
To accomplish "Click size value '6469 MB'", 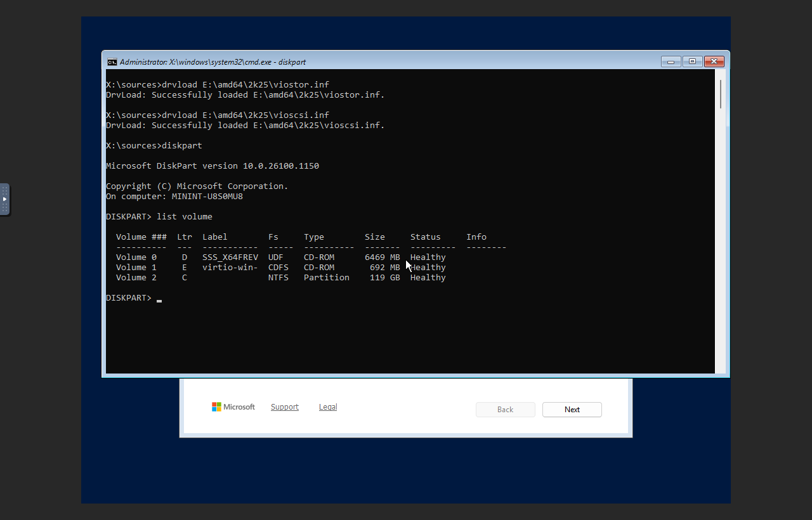I will tap(383, 257).
